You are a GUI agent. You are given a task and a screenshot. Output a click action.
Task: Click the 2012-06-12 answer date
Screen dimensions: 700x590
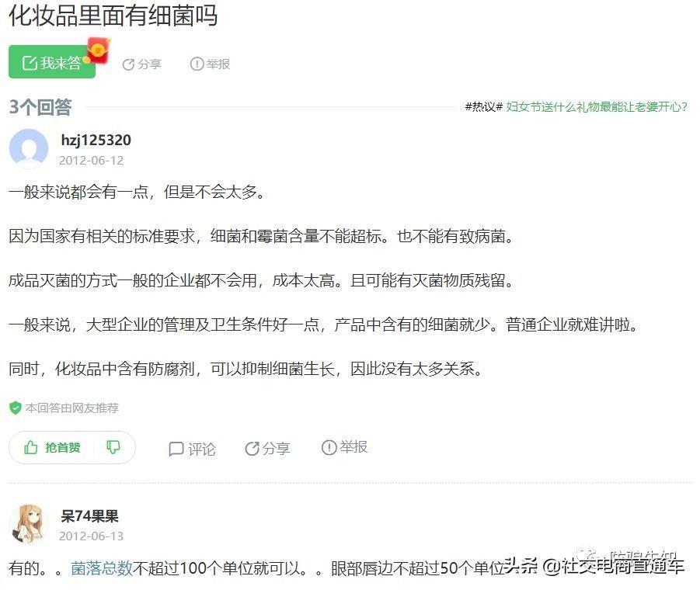tap(91, 161)
